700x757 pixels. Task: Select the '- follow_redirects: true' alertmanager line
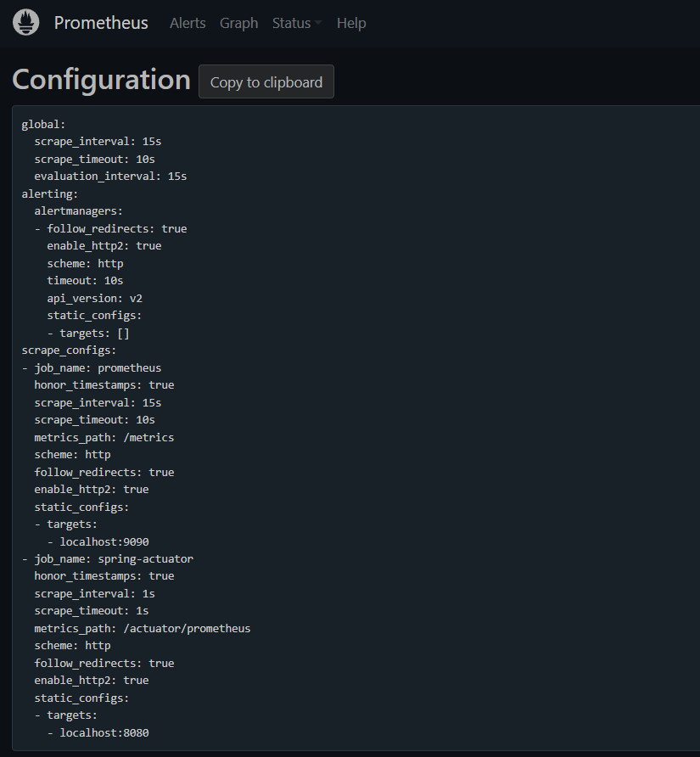click(110, 229)
